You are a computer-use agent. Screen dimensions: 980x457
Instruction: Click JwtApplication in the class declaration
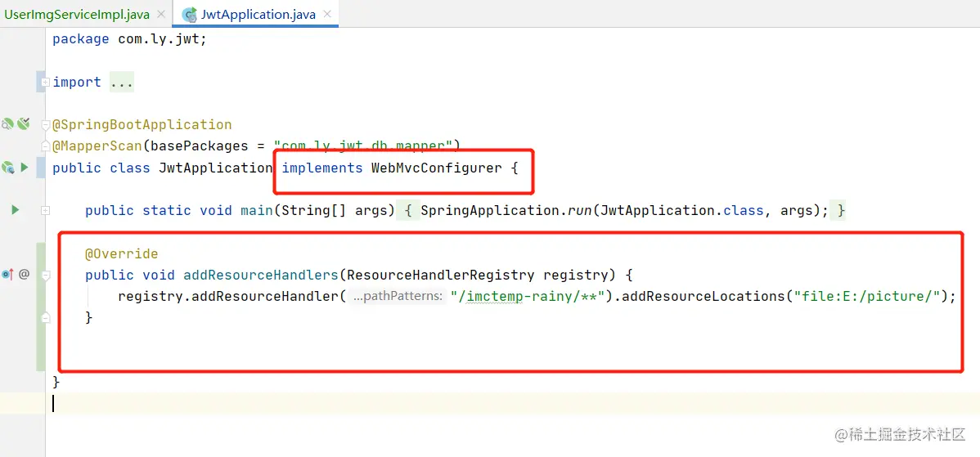point(216,168)
